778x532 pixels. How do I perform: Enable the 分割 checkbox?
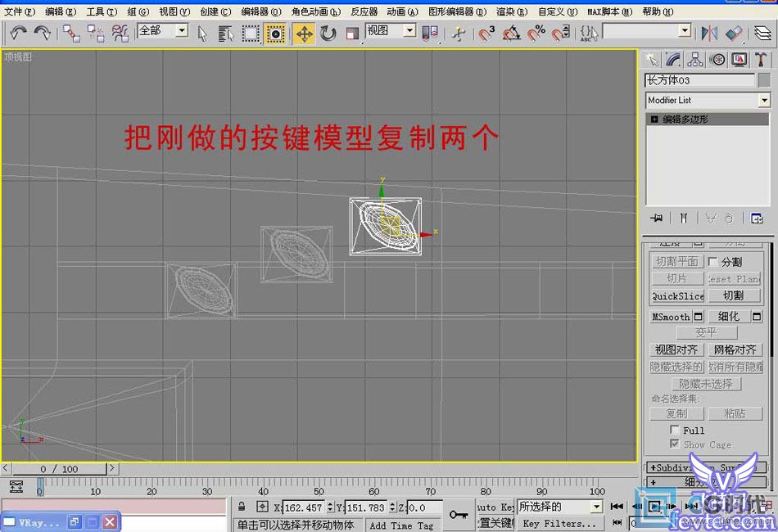click(x=713, y=261)
